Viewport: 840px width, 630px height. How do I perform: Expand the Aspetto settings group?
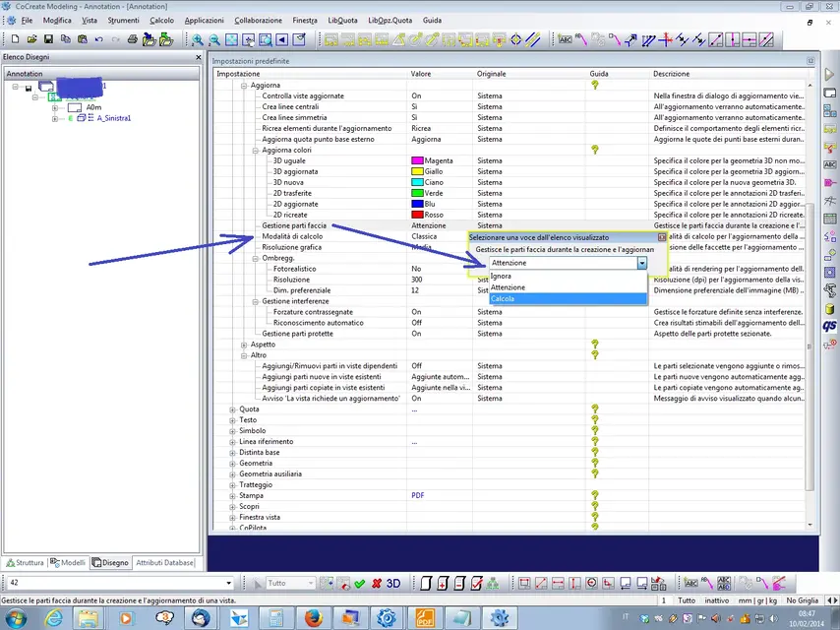pos(244,345)
